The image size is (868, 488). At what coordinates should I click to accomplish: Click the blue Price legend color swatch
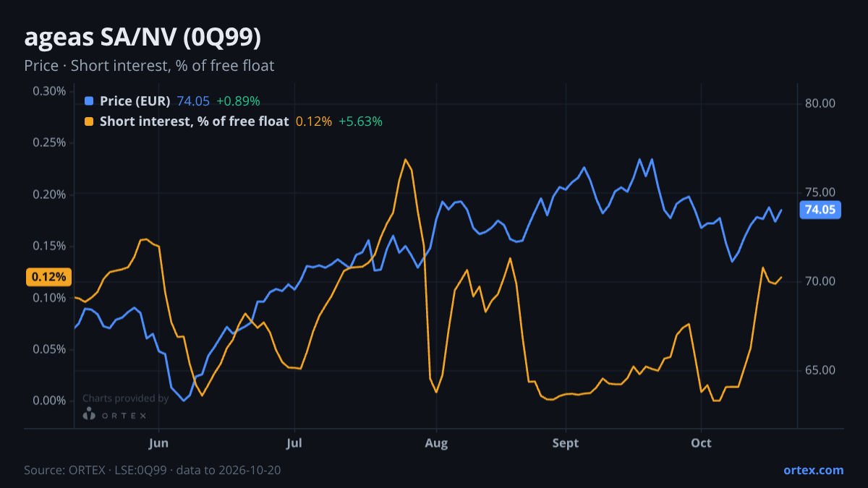pos(89,101)
